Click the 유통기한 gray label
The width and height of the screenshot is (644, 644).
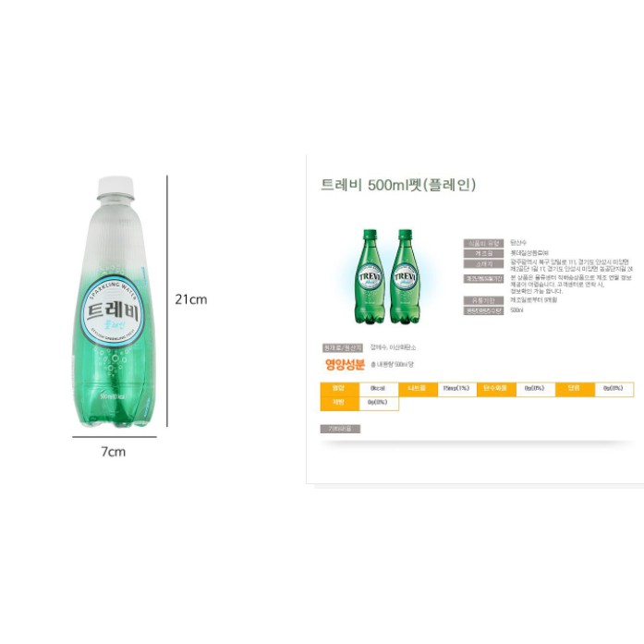coord(483,300)
